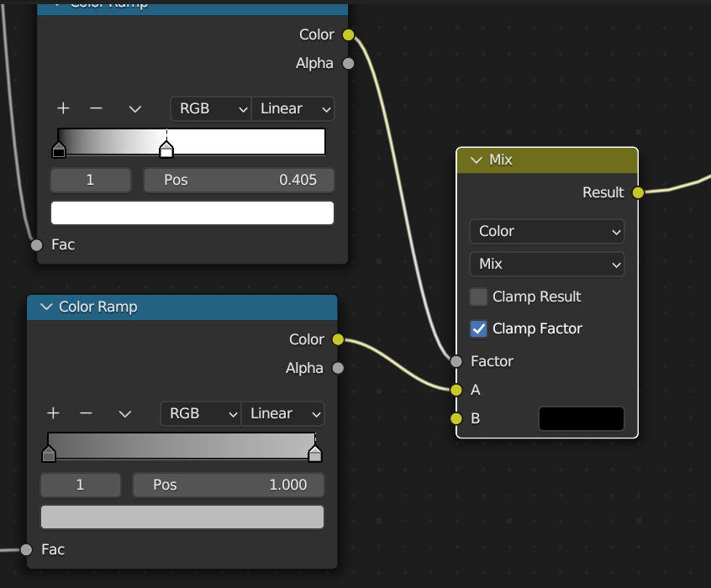Open RGB color mode dropdown in the lower Color Ramp
711x588 pixels.
pos(201,413)
